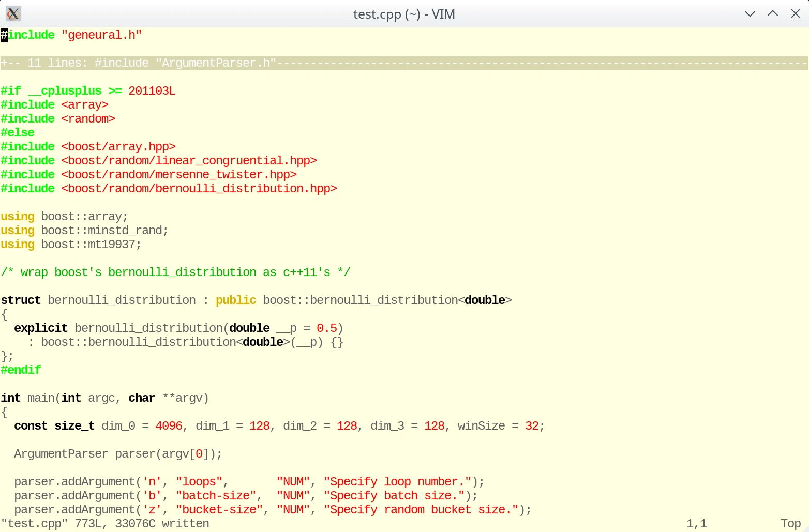Click the dim_2 variable name
809x532 pixels.
[x=300, y=426]
